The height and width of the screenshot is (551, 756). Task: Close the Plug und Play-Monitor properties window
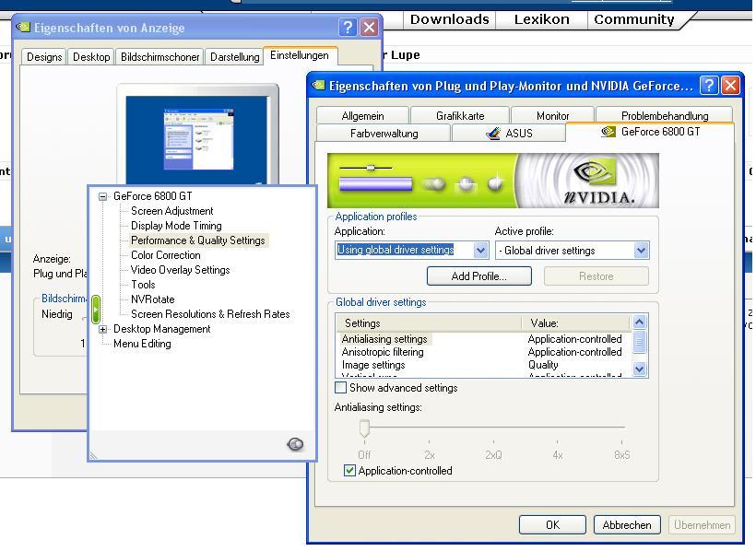click(x=730, y=86)
